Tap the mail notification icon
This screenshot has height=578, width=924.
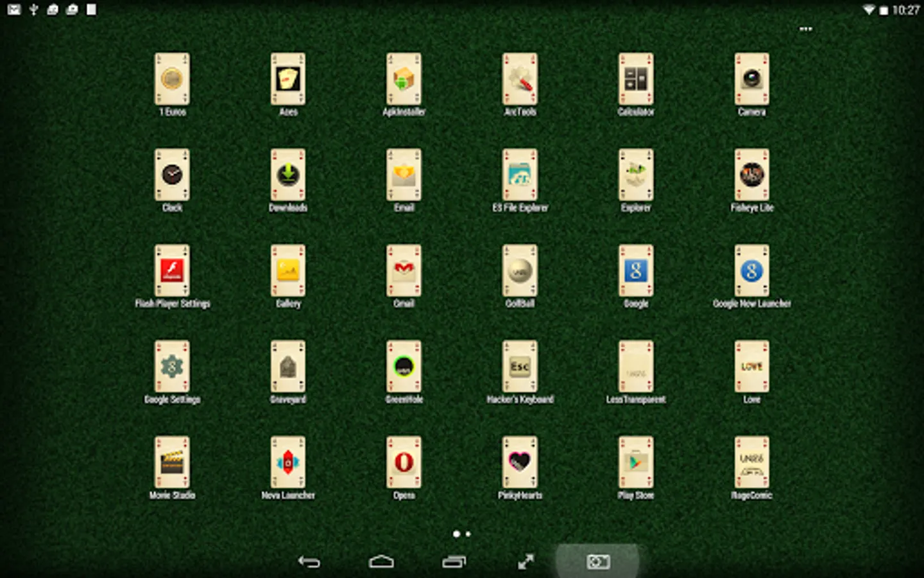(x=14, y=9)
